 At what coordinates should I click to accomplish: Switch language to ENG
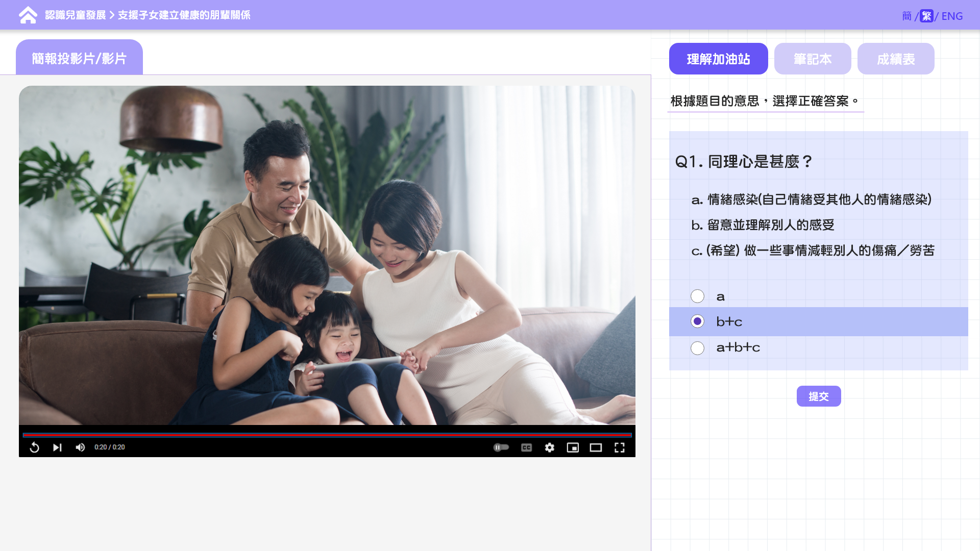click(x=952, y=16)
